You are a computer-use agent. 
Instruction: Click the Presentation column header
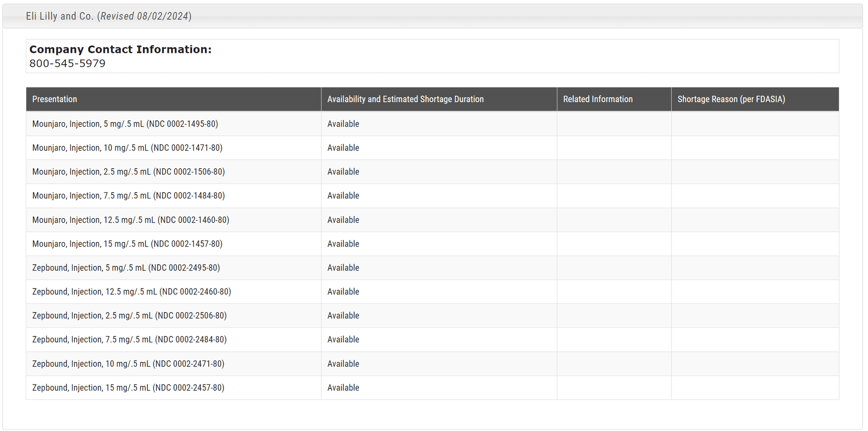55,99
